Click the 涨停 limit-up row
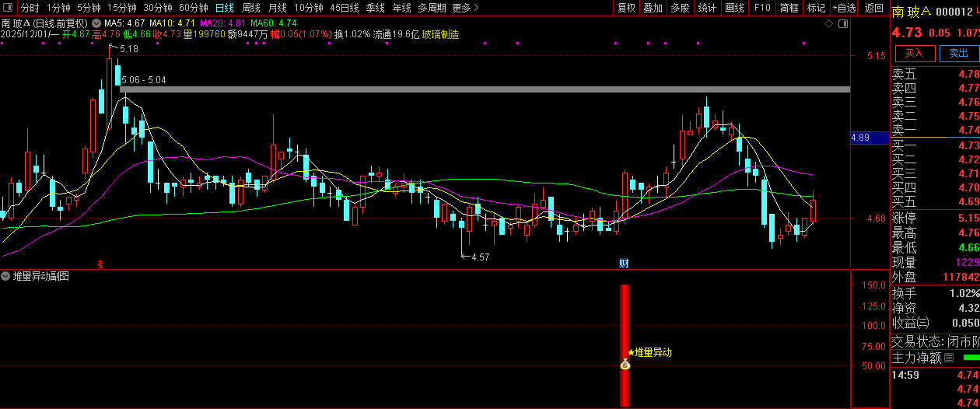Screen dimensions: 980x409 click(x=935, y=218)
